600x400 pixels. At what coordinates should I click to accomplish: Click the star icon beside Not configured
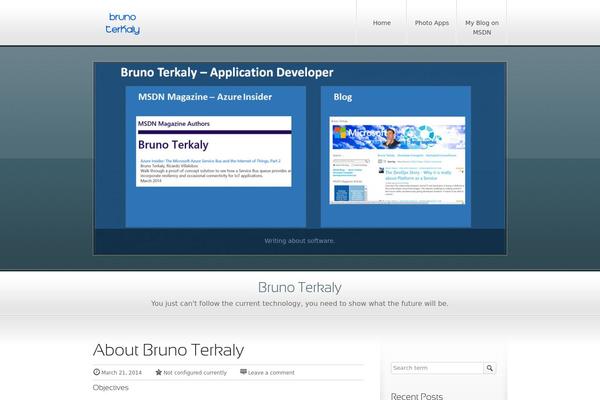[158, 372]
